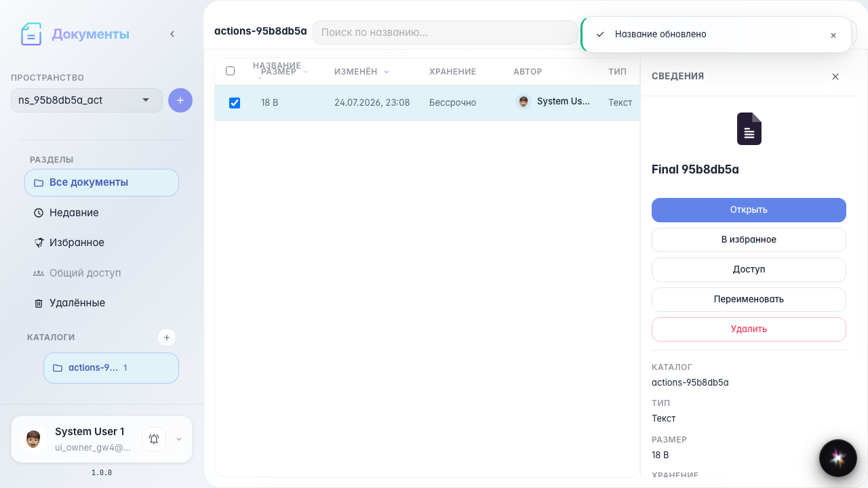
Task: Click the success checkmark icon in notification
Action: 600,35
